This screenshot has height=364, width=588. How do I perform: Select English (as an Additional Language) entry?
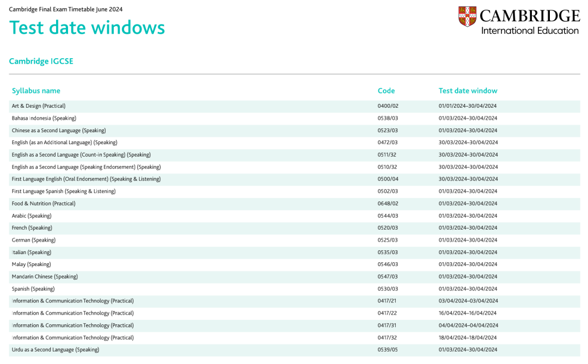[x=64, y=143]
